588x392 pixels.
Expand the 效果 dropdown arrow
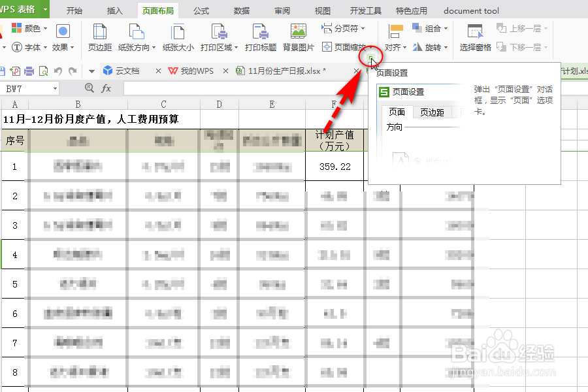click(x=73, y=48)
